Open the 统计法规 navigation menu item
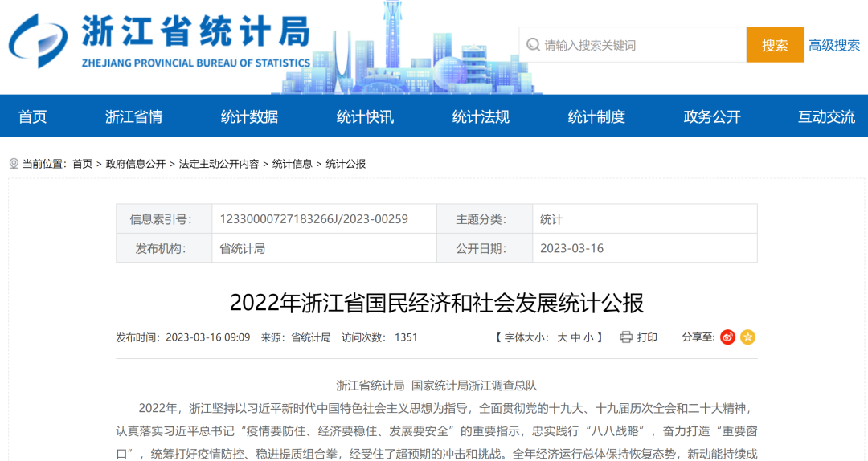This screenshot has height=461, width=868. click(x=481, y=116)
